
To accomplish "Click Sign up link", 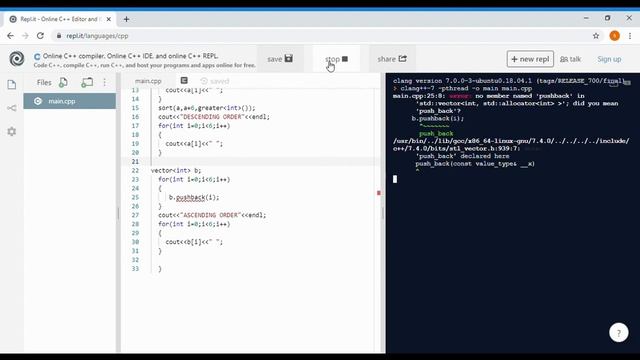I will click(609, 59).
